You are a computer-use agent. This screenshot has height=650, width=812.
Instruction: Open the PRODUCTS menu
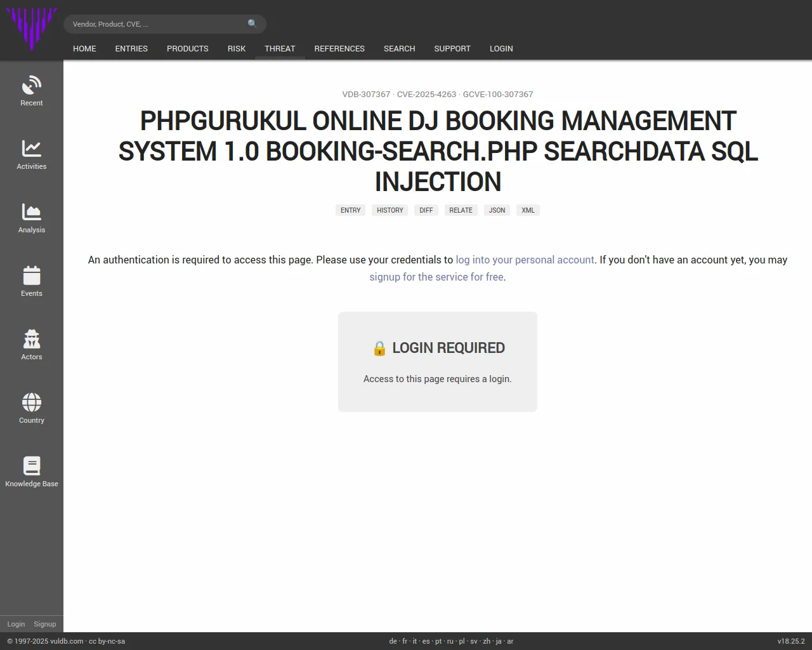tap(188, 48)
